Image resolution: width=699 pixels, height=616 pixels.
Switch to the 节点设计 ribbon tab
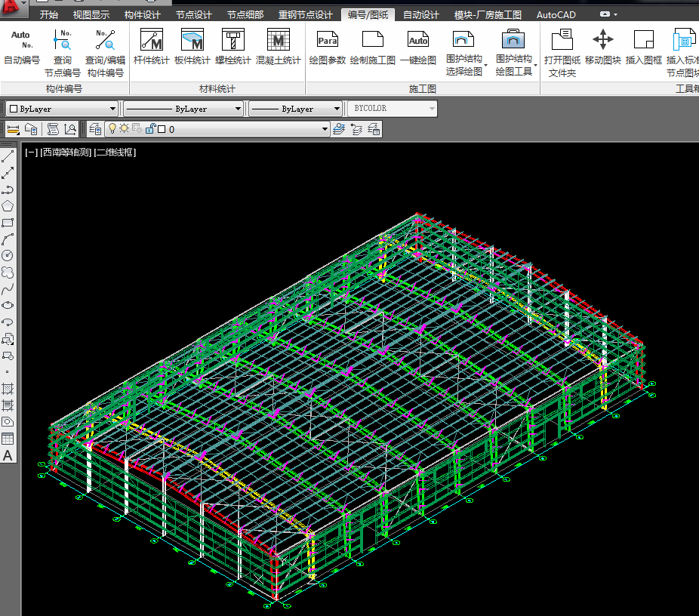pos(194,14)
